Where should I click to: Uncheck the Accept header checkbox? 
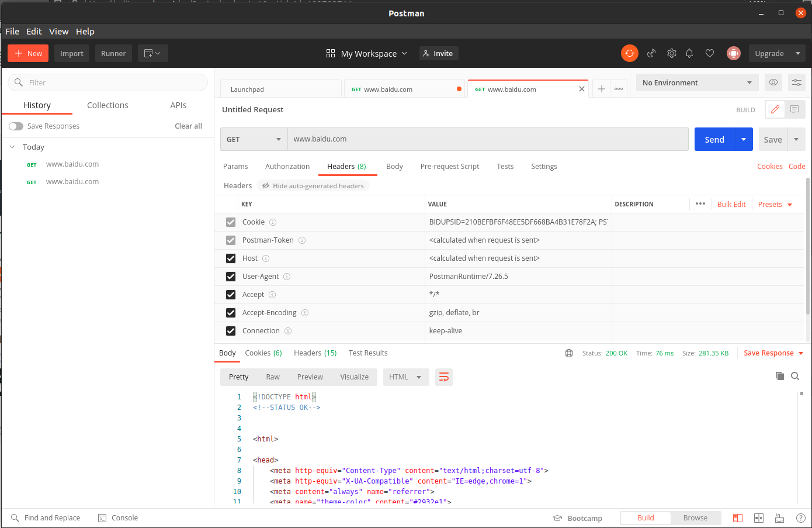(231, 295)
